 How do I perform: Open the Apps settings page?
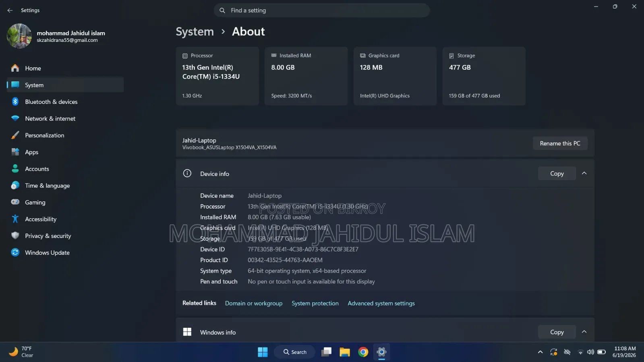coord(65,152)
